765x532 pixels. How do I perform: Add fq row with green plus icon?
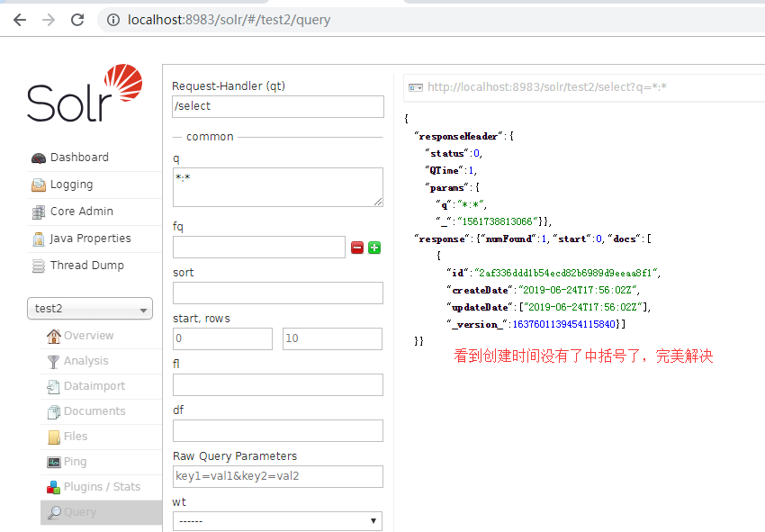pos(374,248)
